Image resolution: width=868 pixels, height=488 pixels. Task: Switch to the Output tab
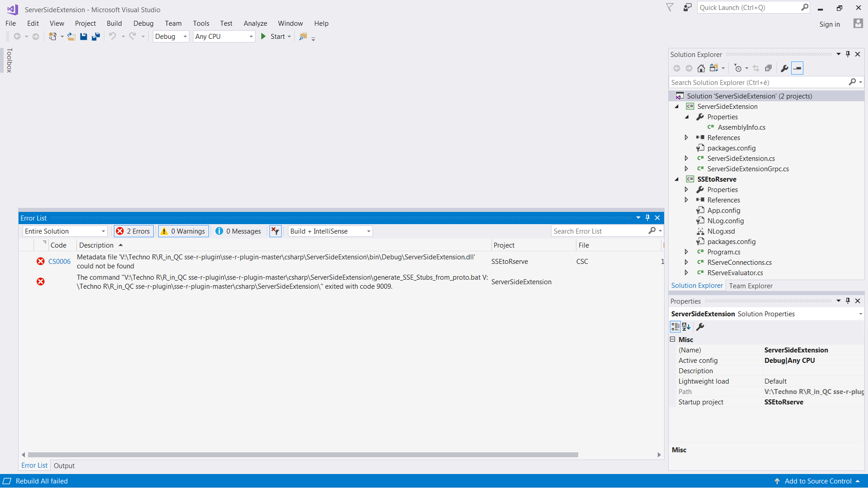[64, 465]
